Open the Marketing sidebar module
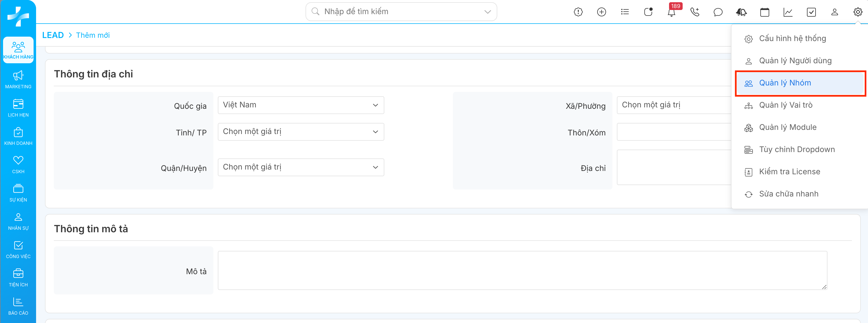This screenshot has height=323, width=868. 18,79
